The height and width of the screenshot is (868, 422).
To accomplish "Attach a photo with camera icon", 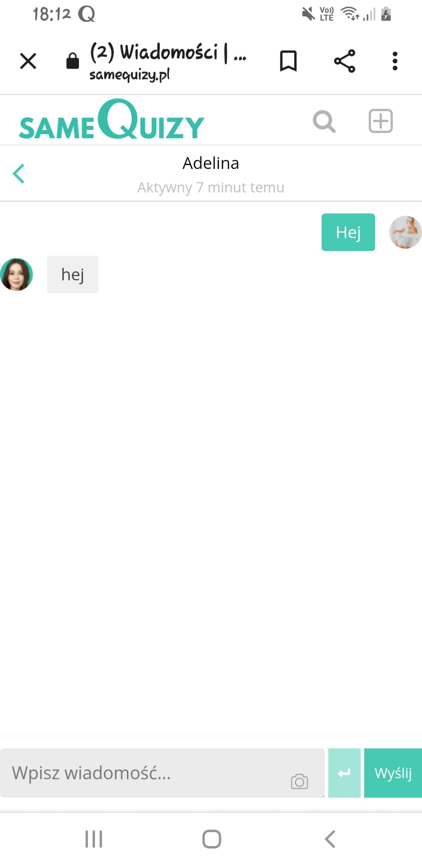I will (299, 781).
